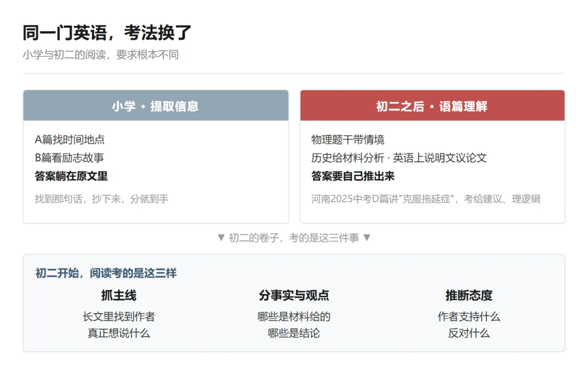This screenshot has height=373, width=588.
Task: Click text 真正想说什么
Action: click(119, 333)
